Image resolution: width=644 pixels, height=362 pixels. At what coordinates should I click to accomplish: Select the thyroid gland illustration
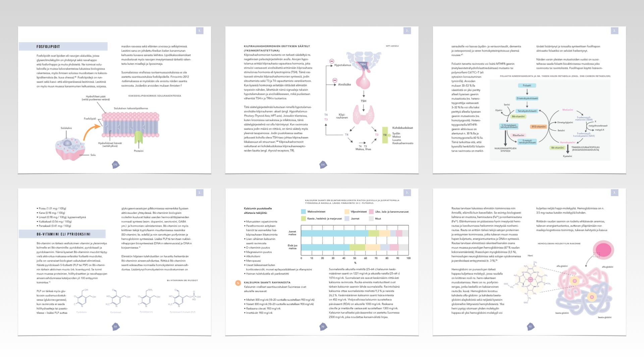pos(364,115)
